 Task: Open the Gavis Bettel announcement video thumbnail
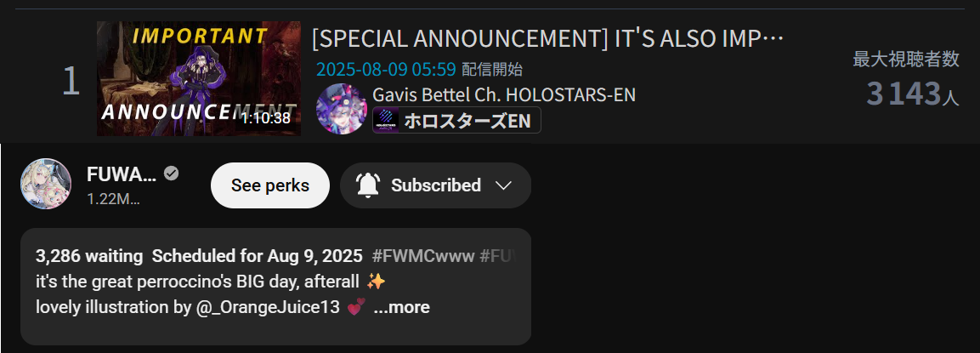[x=199, y=78]
